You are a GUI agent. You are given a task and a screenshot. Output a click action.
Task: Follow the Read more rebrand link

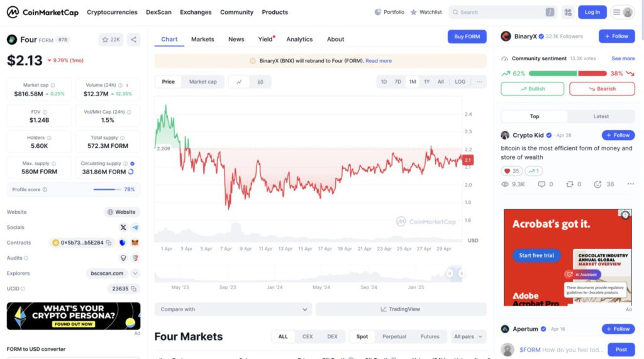(378, 61)
